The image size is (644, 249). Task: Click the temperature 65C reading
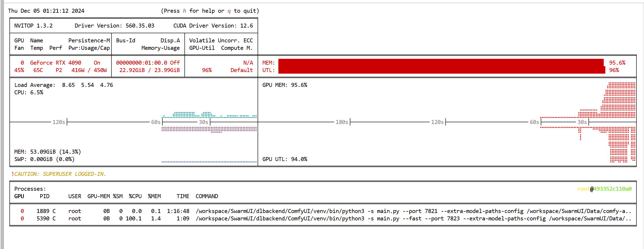click(x=38, y=70)
